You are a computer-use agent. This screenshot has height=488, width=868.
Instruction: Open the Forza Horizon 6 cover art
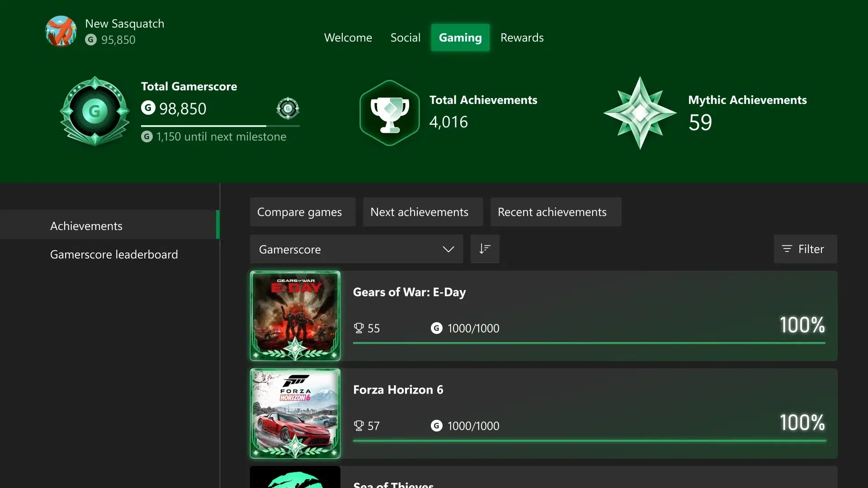click(295, 413)
